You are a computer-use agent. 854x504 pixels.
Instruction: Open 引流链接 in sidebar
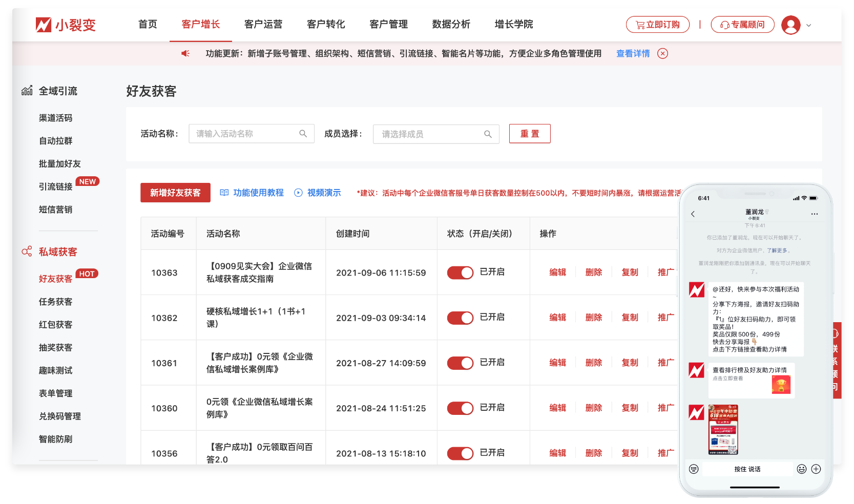coord(55,186)
